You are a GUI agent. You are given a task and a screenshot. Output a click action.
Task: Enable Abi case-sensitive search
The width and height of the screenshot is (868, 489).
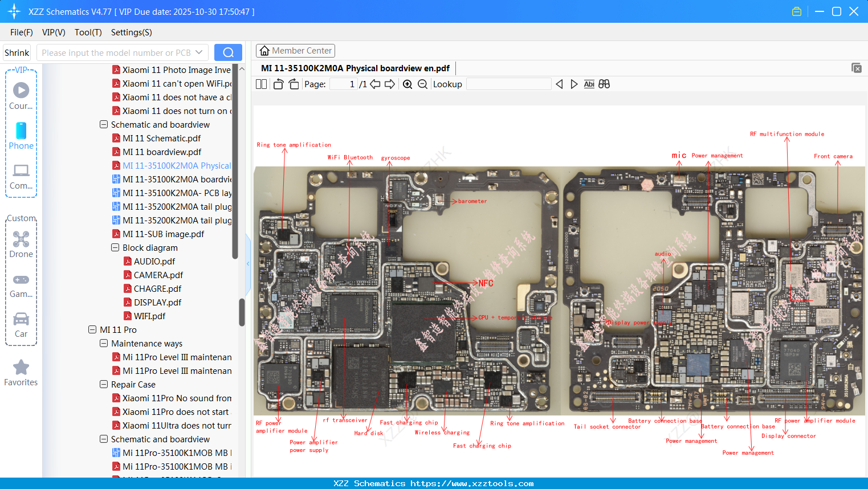[589, 84]
